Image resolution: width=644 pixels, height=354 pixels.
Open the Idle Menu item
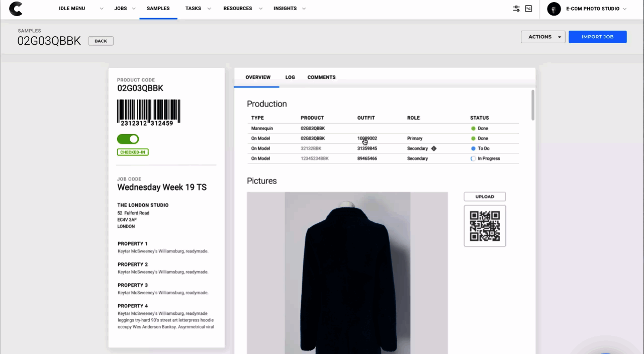coord(72,9)
